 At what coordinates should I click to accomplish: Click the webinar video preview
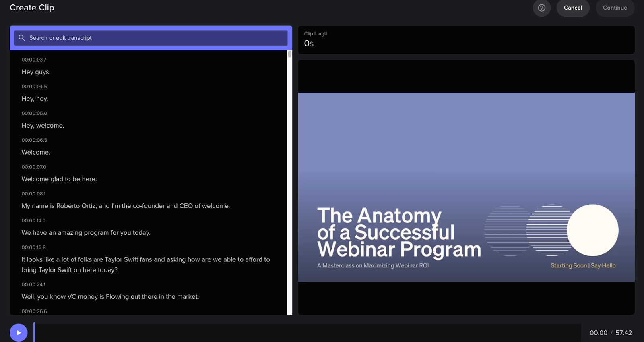(x=466, y=187)
